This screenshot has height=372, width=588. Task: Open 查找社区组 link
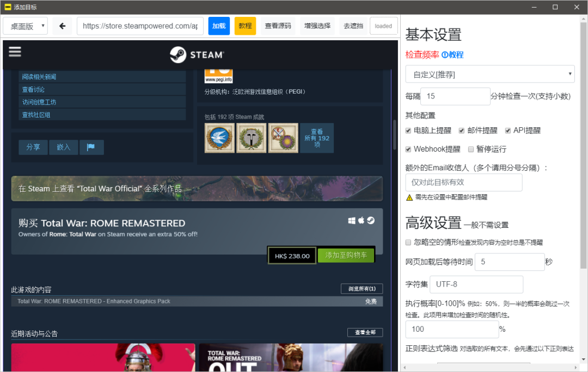[x=102, y=115]
